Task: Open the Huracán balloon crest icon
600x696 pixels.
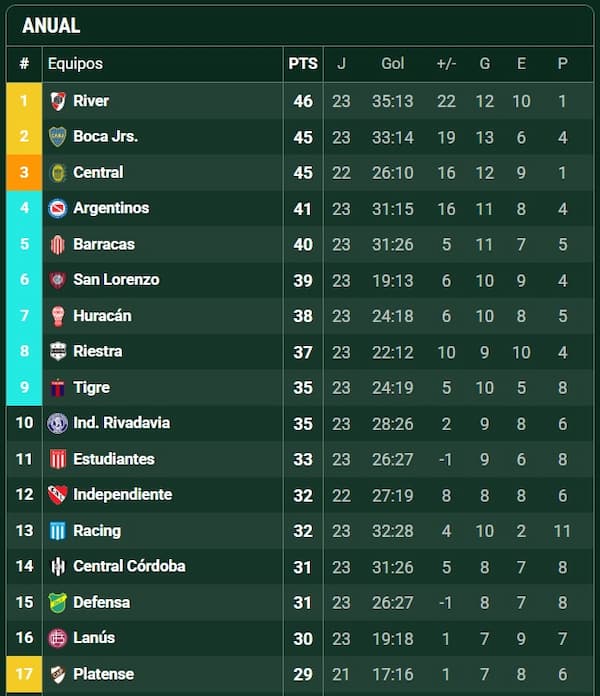Action: (58, 316)
